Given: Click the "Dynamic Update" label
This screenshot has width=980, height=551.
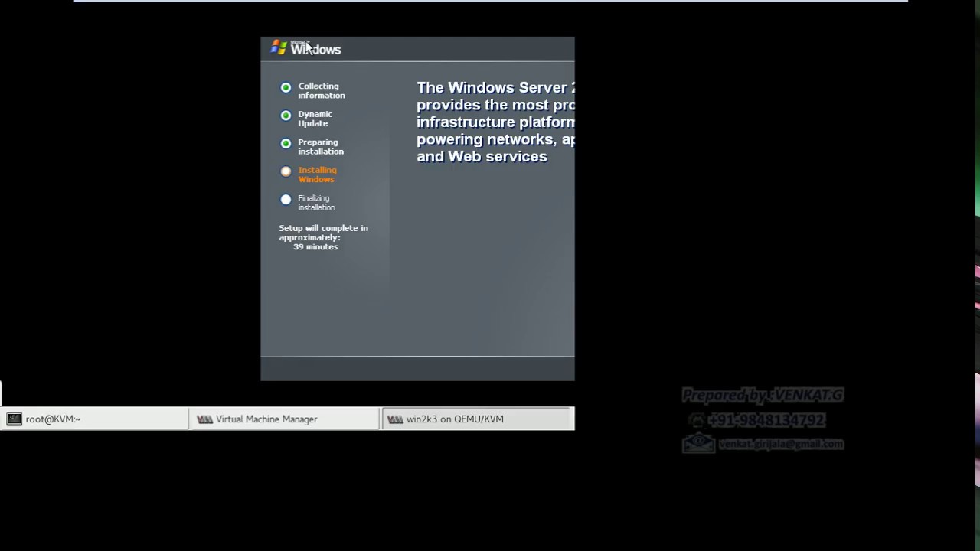Looking at the screenshot, I should [x=315, y=119].
